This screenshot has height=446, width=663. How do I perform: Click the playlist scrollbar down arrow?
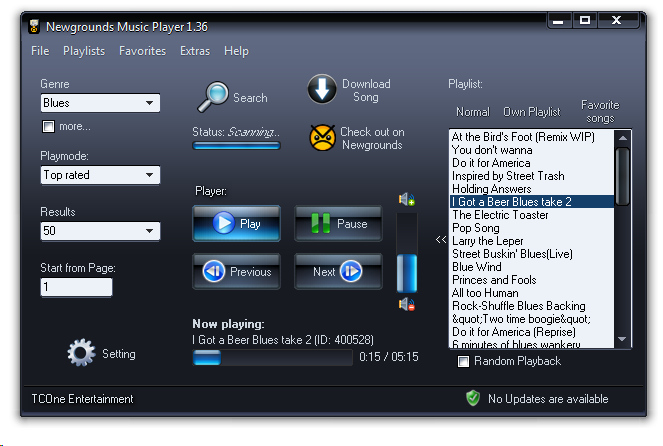click(622, 339)
